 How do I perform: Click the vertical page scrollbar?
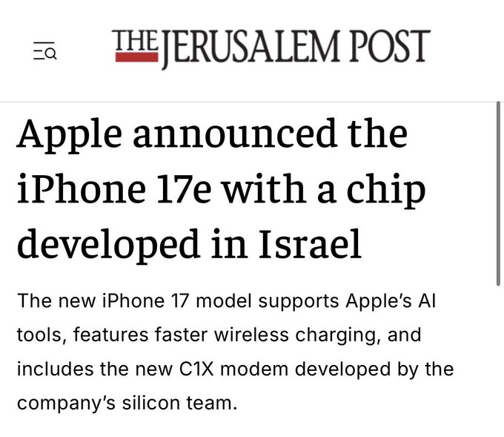(x=498, y=194)
